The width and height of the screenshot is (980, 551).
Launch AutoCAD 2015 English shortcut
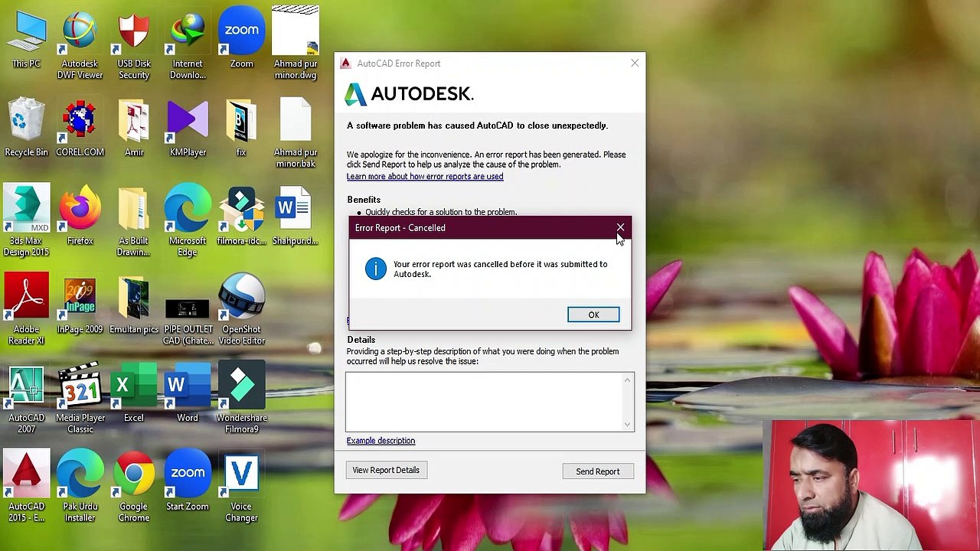[x=26, y=487]
